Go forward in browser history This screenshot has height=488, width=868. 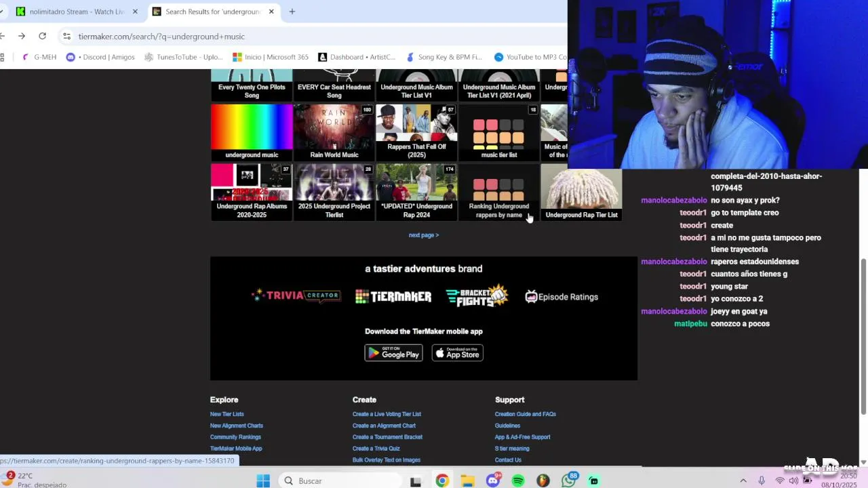pyautogui.click(x=22, y=36)
